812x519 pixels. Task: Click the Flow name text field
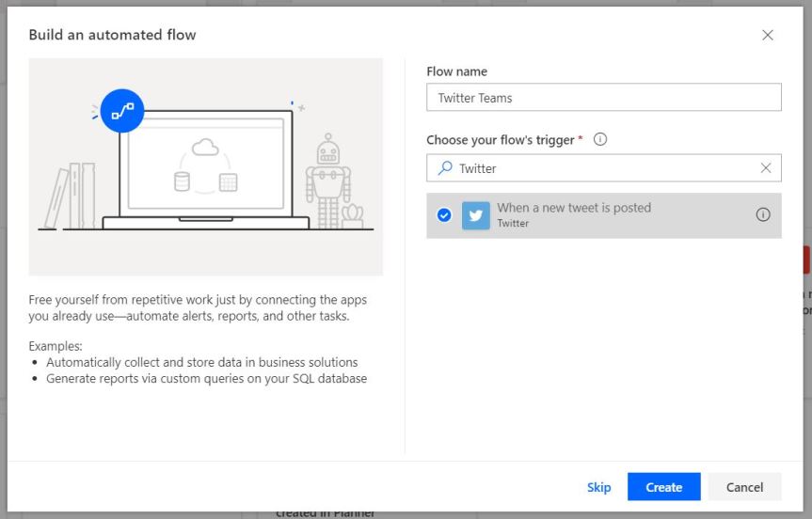(603, 98)
